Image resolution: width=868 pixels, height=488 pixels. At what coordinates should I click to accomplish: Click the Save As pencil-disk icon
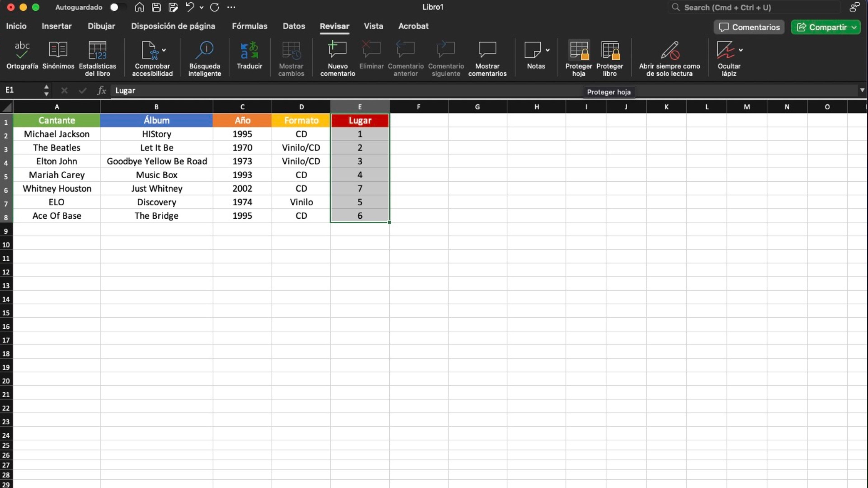click(173, 7)
